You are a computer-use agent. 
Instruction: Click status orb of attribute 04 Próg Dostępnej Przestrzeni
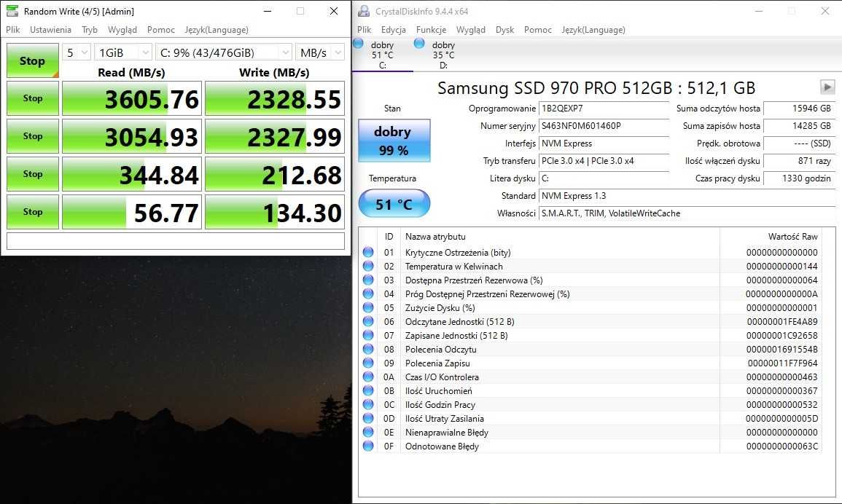point(368,294)
